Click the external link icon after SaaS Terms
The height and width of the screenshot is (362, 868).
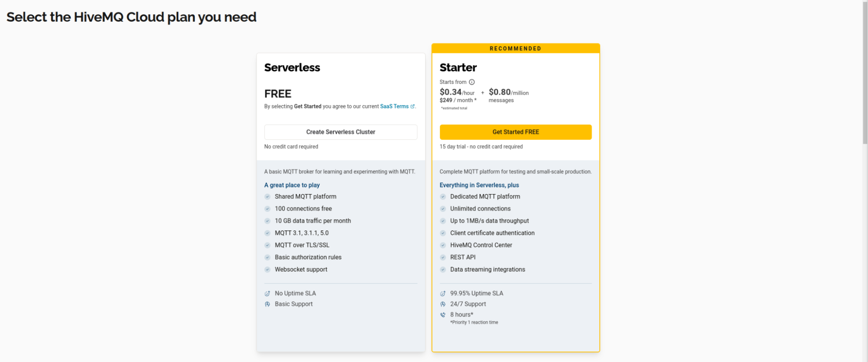point(413,106)
